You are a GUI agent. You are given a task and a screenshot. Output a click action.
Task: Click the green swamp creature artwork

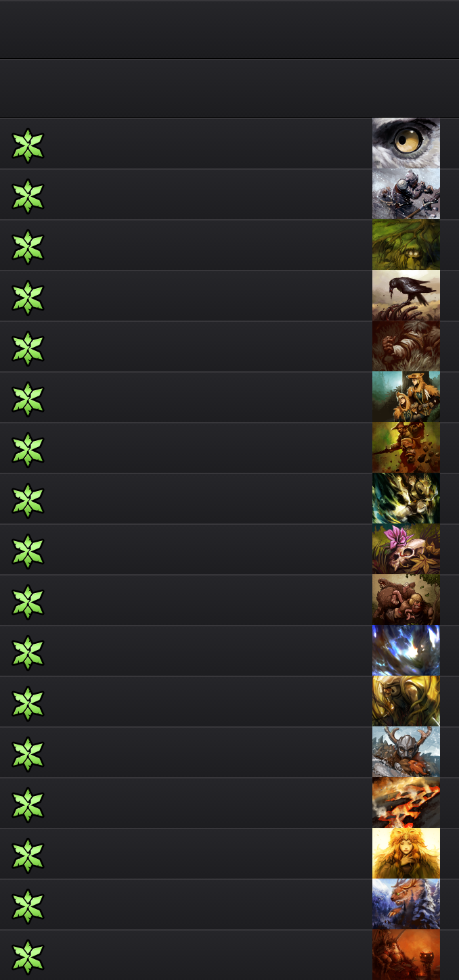pyautogui.click(x=406, y=245)
